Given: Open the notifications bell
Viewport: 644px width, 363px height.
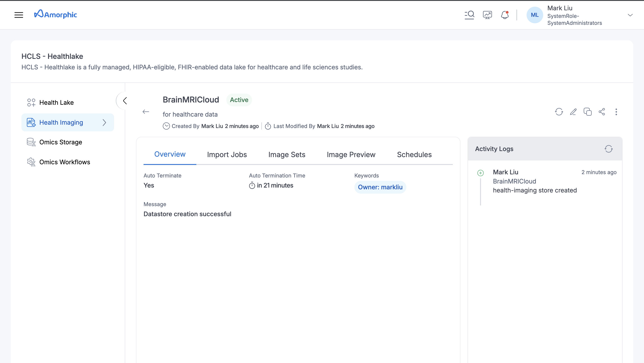Looking at the screenshot, I should (x=505, y=15).
